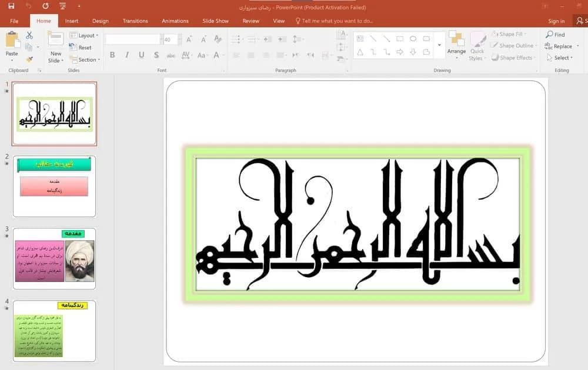Pick the Oval shape from the gallery
The image size is (588, 370).
(x=413, y=39)
